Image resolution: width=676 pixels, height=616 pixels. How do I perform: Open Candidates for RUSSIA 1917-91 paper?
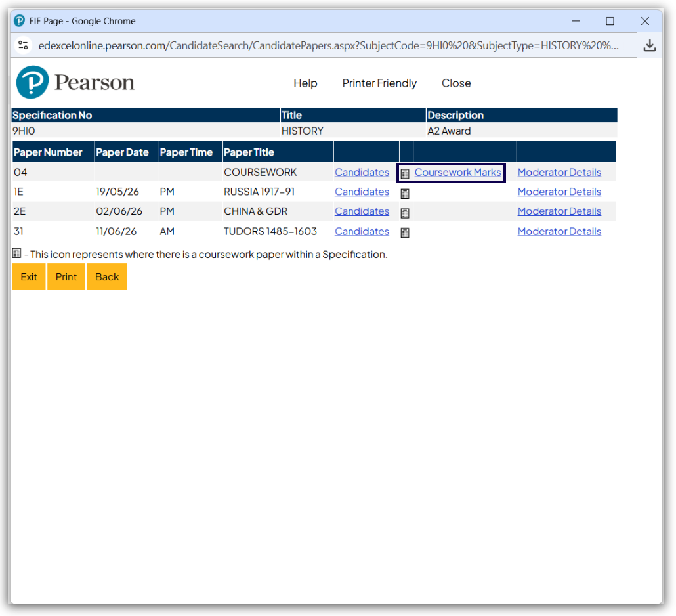(362, 192)
